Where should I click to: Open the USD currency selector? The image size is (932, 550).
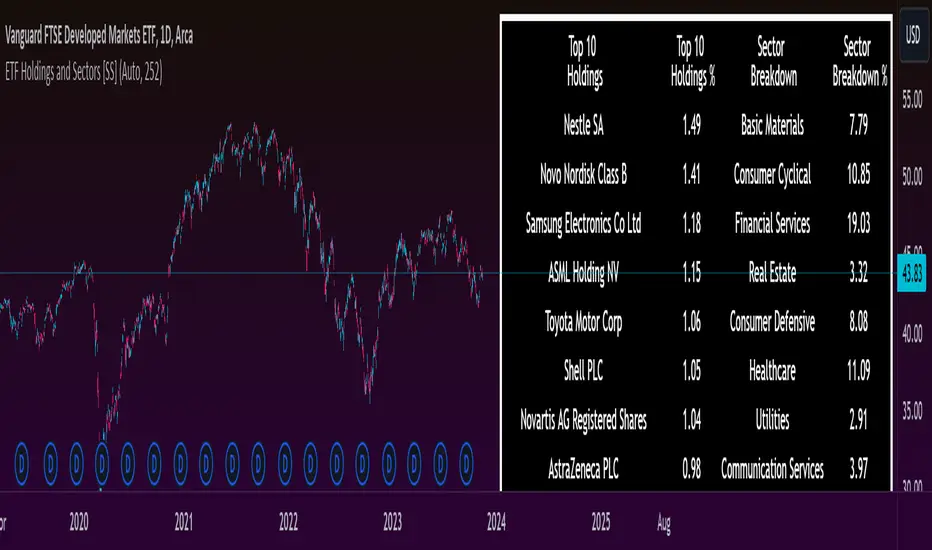point(913,36)
